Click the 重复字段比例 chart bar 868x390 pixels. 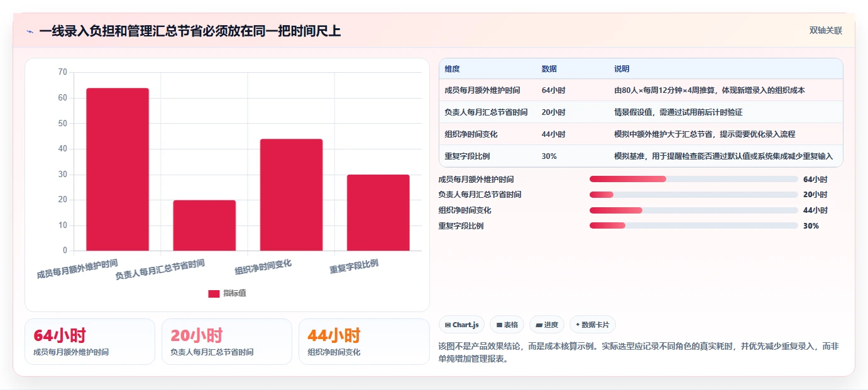(x=378, y=213)
